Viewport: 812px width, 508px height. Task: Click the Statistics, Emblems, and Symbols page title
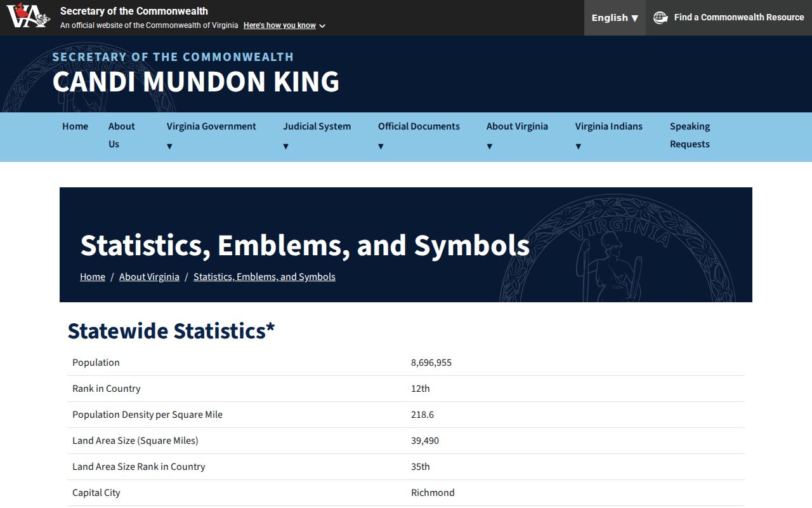tap(305, 245)
